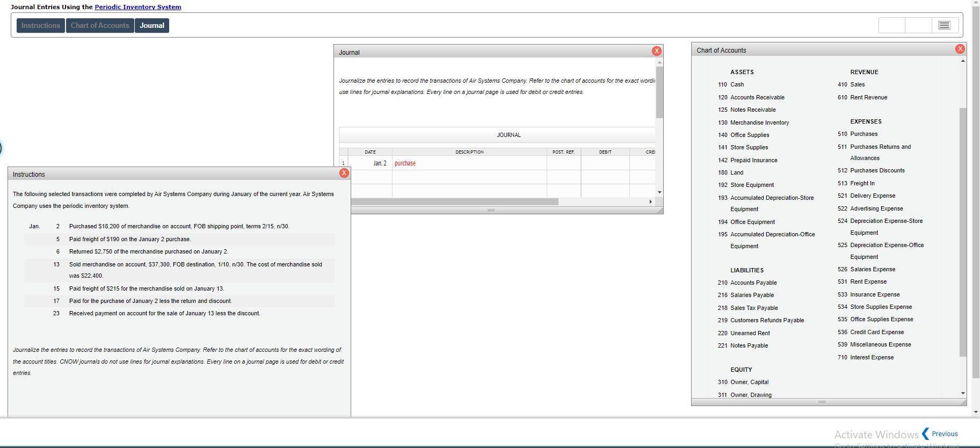The width and height of the screenshot is (980, 448).
Task: Click the Journal panel scroll-right arrow
Action: point(650,202)
